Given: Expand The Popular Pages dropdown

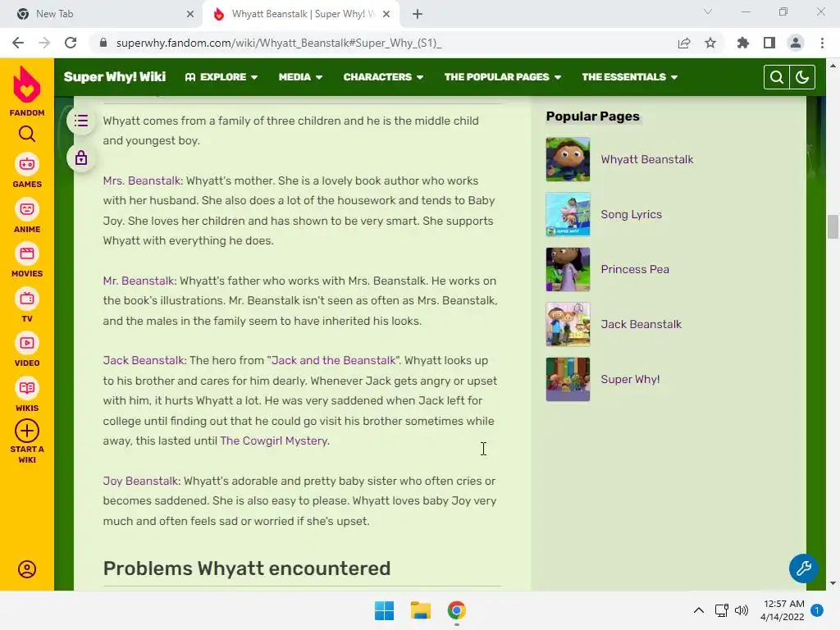Looking at the screenshot, I should [x=503, y=77].
